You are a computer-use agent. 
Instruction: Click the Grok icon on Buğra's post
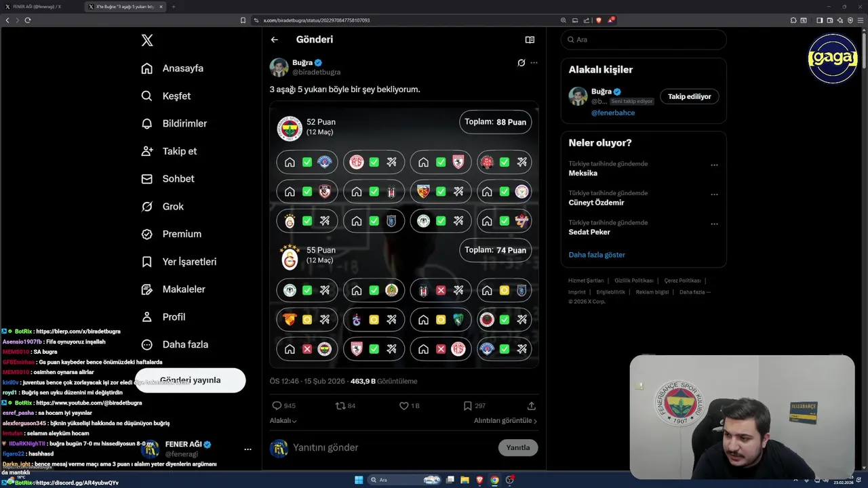point(521,62)
